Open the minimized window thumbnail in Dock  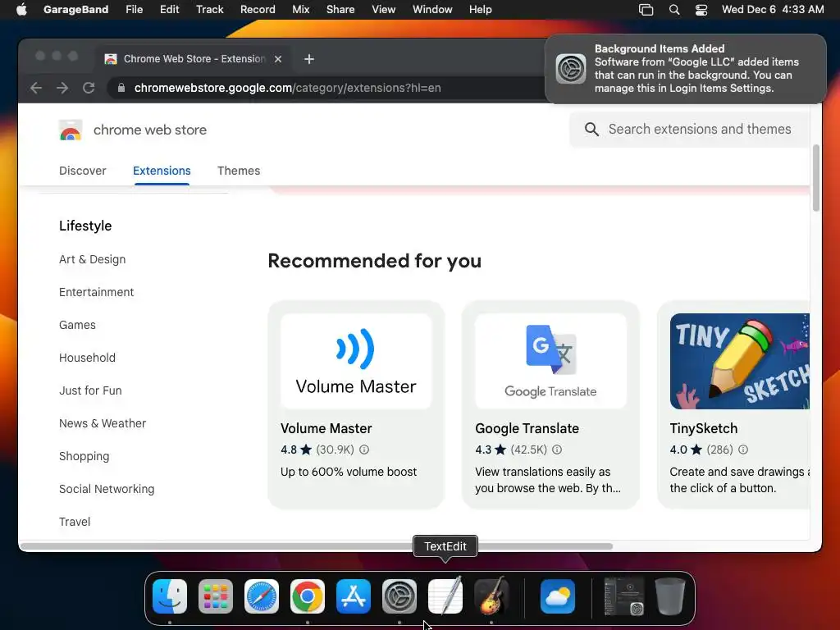pyautogui.click(x=623, y=596)
